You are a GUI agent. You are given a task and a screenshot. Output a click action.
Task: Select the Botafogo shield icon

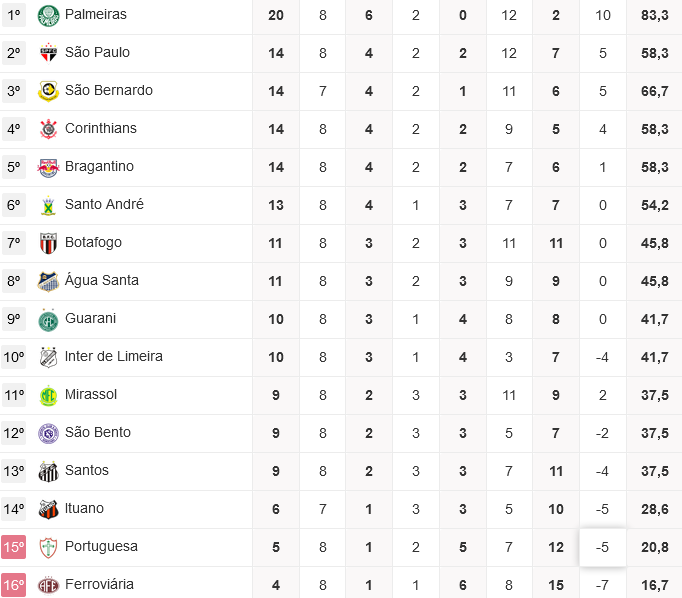[48, 243]
